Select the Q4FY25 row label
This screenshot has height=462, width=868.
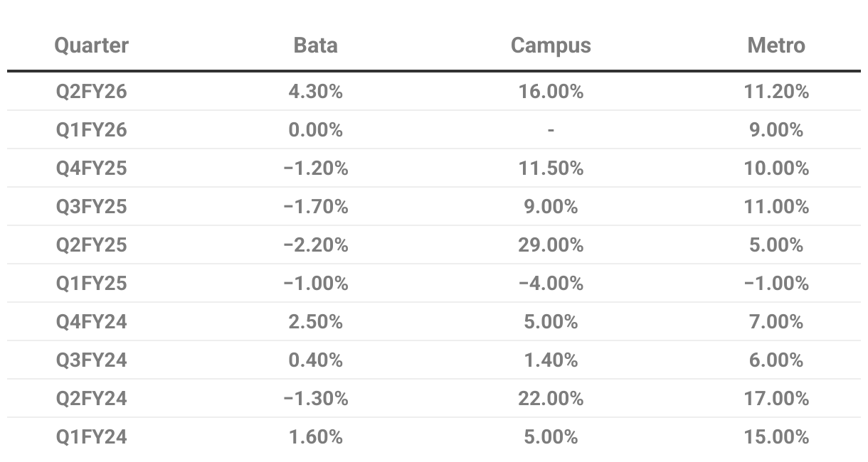[x=92, y=168]
